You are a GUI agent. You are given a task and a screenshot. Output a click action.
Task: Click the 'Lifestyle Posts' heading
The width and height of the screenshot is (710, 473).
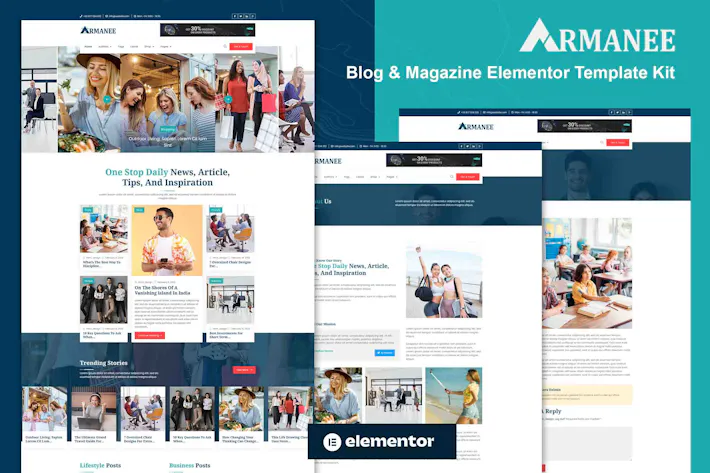click(101, 465)
